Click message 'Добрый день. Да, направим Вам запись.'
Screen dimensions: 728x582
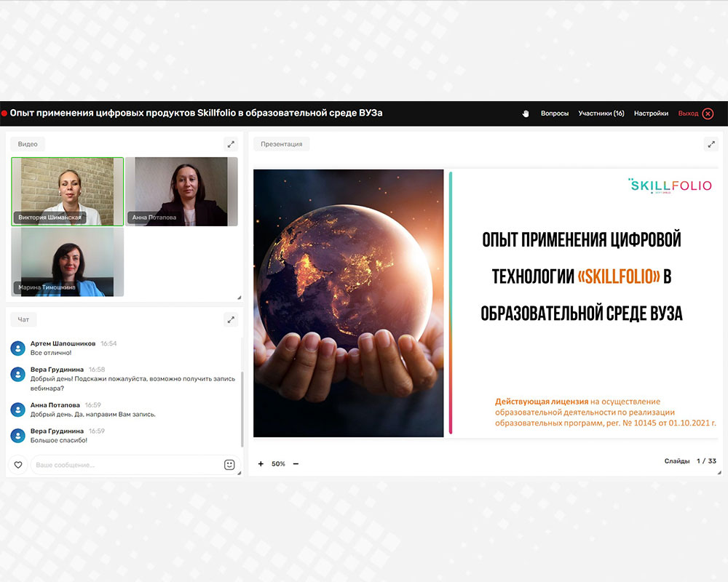(93, 414)
